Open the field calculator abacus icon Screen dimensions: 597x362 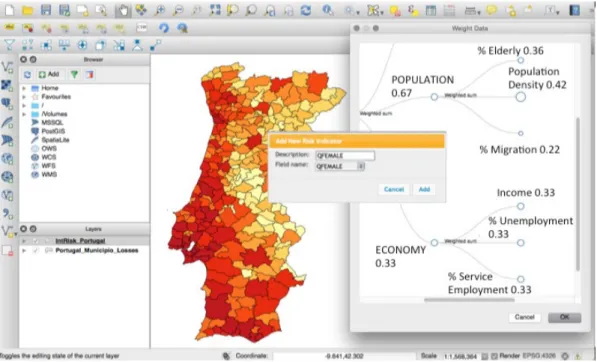(x=449, y=10)
